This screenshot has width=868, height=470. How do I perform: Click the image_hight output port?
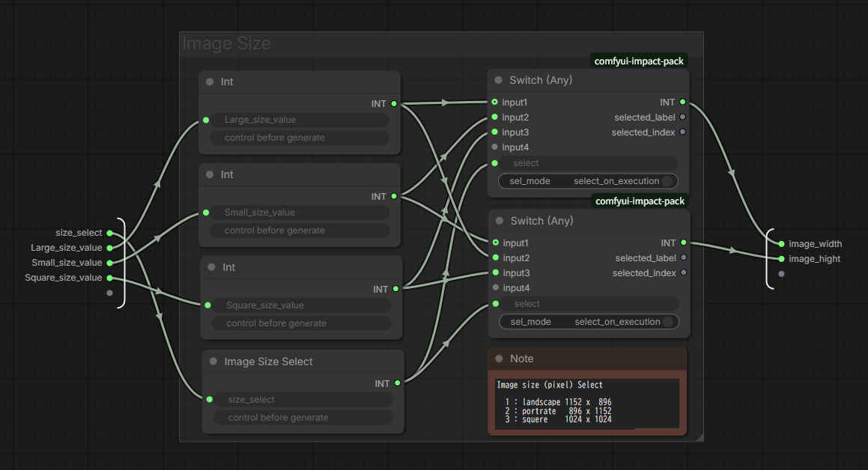781,259
